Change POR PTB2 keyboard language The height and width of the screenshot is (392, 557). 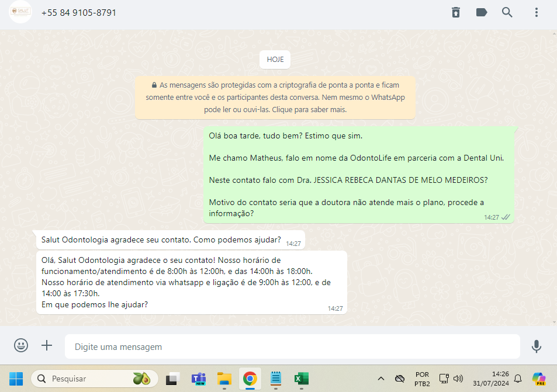[422, 379]
